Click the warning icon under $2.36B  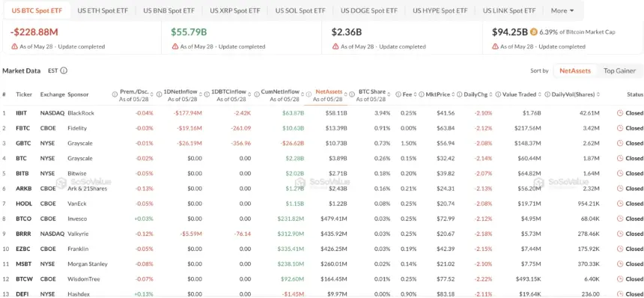click(x=335, y=46)
